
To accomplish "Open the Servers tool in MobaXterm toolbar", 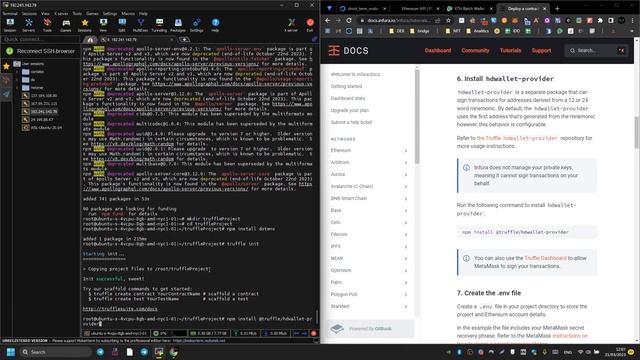I will point(29,25).
